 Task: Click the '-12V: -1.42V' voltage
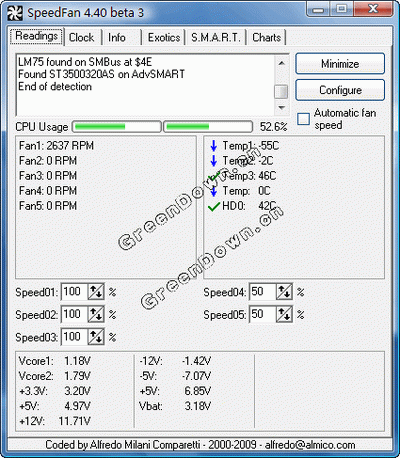tap(175, 361)
